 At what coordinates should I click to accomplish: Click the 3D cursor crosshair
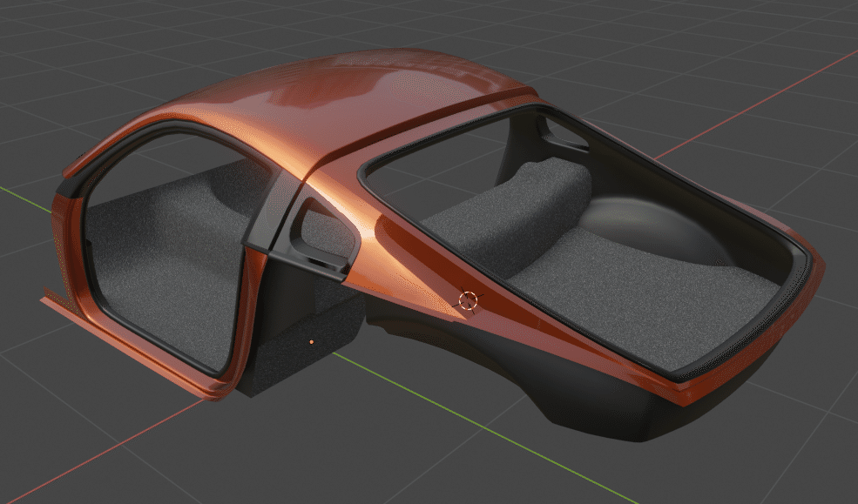pyautogui.click(x=468, y=299)
